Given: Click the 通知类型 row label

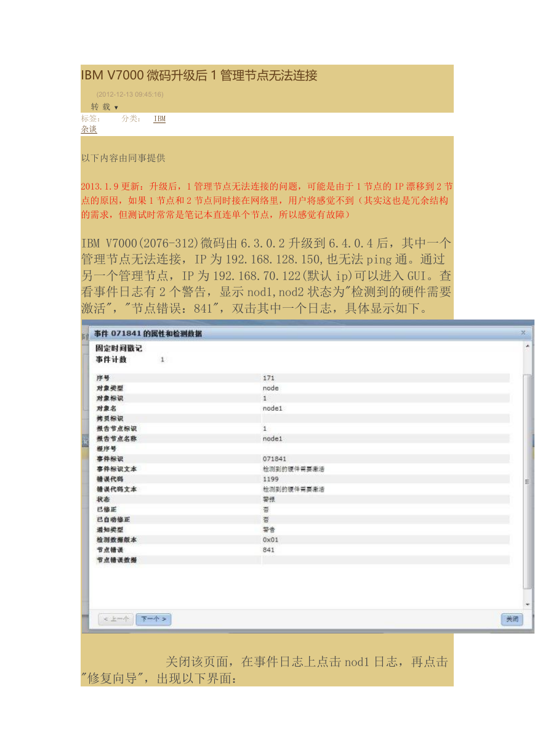Looking at the screenshot, I should (x=110, y=529).
